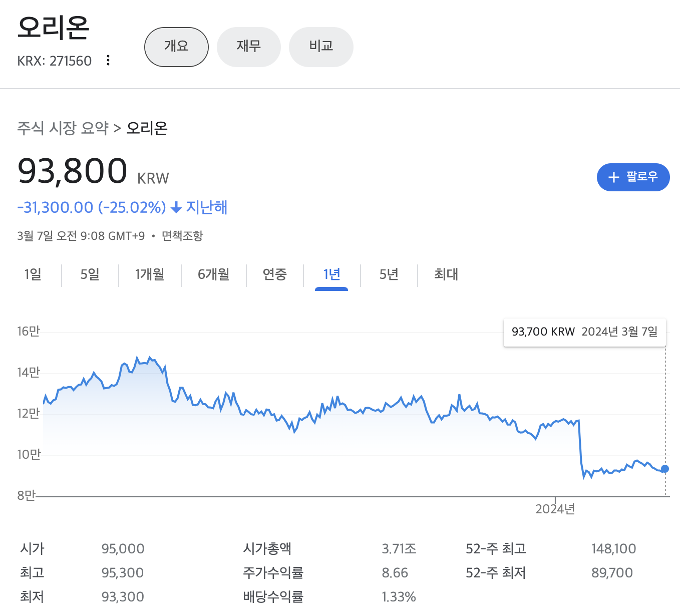Viewport: 680px width, 616px height.
Task: Click the 배당수익률 value 1.33%
Action: pos(399,597)
